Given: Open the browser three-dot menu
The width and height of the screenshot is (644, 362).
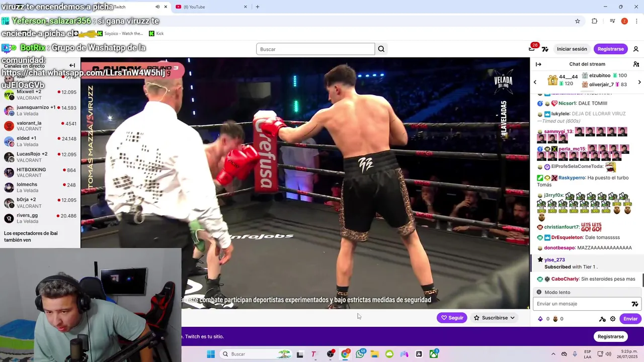Looking at the screenshot, I should tap(637, 21).
